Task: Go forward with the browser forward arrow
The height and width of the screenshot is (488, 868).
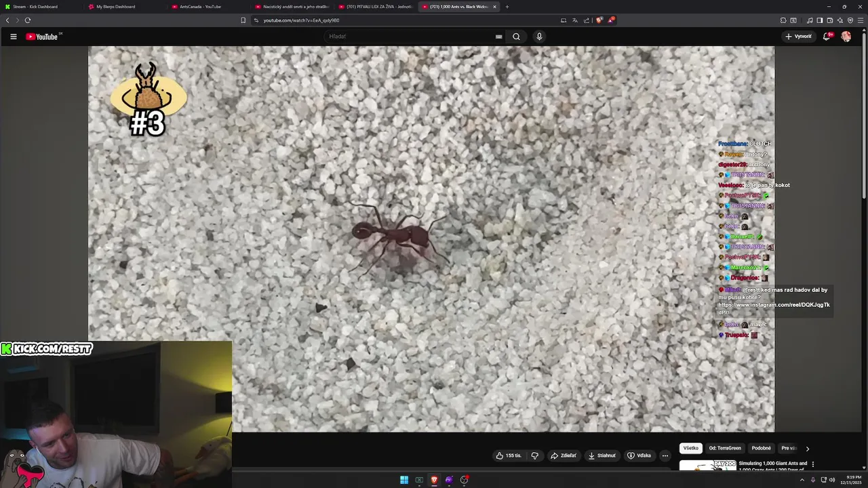Action: (17, 20)
